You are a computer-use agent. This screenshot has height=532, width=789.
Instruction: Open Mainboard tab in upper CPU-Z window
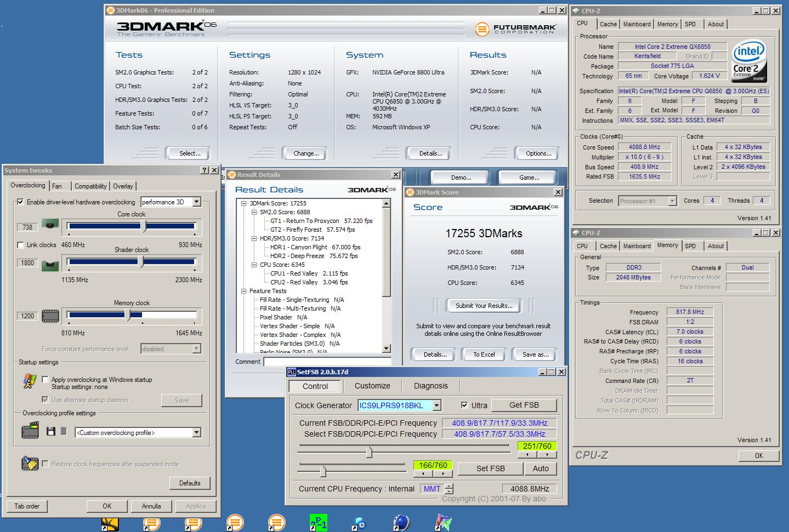[x=637, y=24]
